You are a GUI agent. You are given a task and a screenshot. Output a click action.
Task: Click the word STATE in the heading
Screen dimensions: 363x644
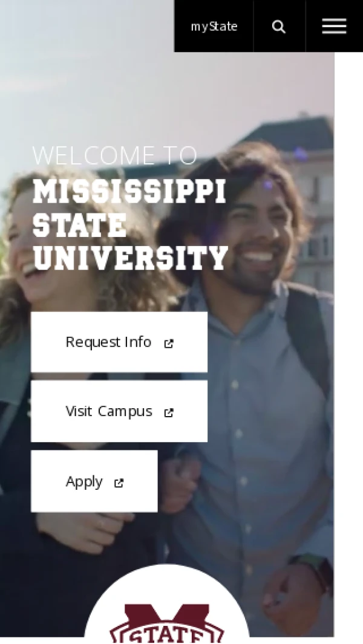(x=79, y=225)
